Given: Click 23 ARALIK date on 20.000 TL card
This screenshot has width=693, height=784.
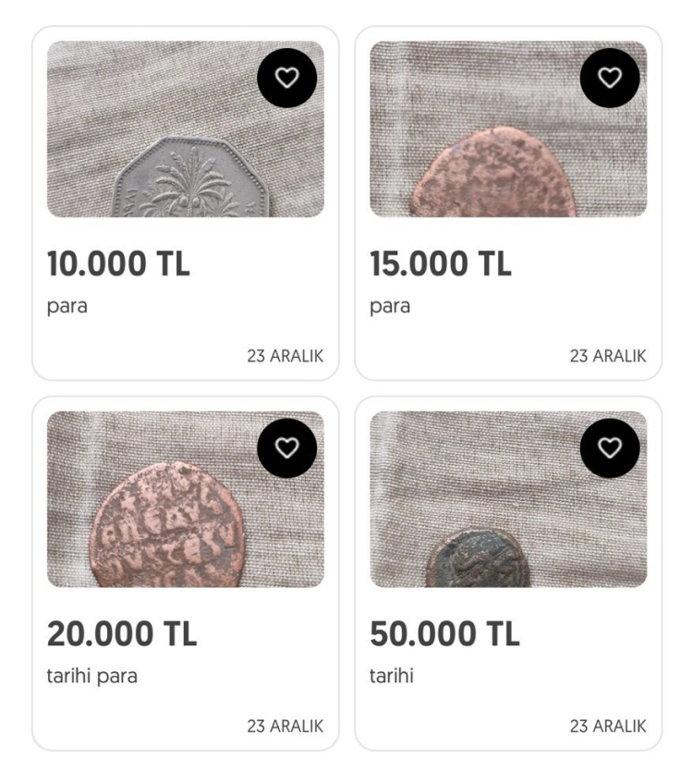Looking at the screenshot, I should (286, 726).
